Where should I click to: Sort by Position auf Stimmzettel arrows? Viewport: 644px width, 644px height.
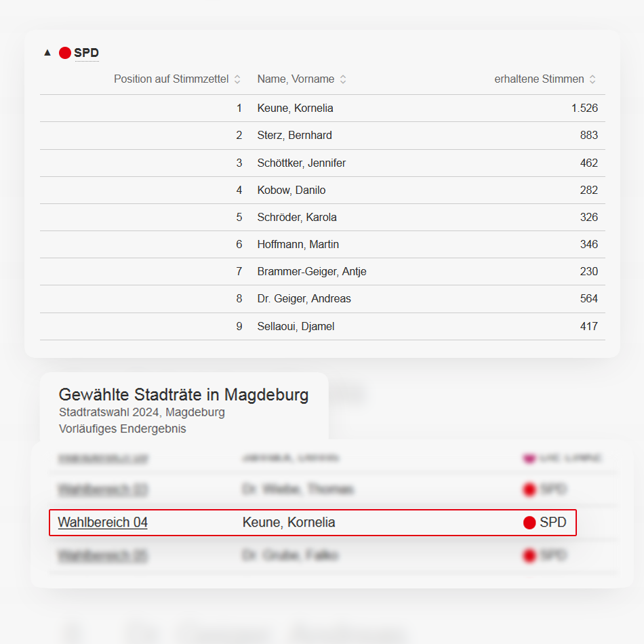pyautogui.click(x=237, y=79)
